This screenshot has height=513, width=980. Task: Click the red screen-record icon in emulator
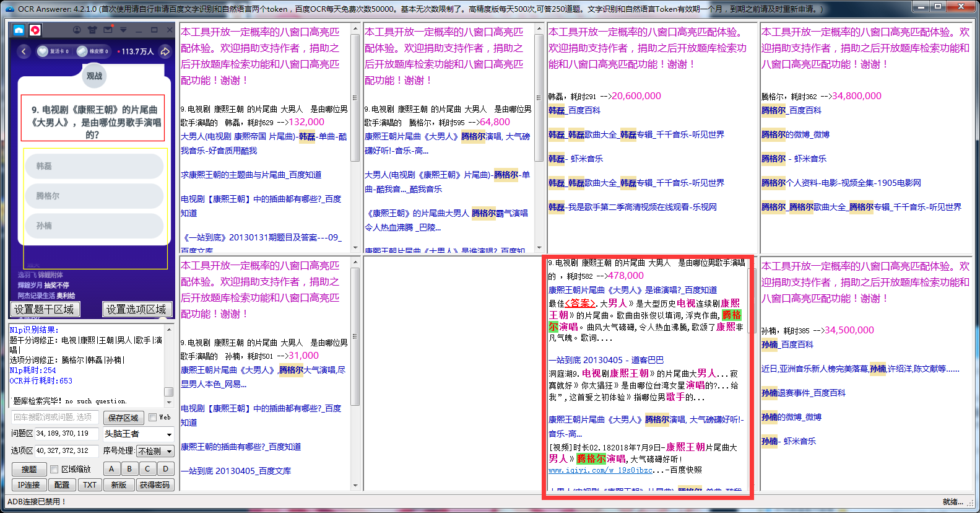tap(35, 30)
